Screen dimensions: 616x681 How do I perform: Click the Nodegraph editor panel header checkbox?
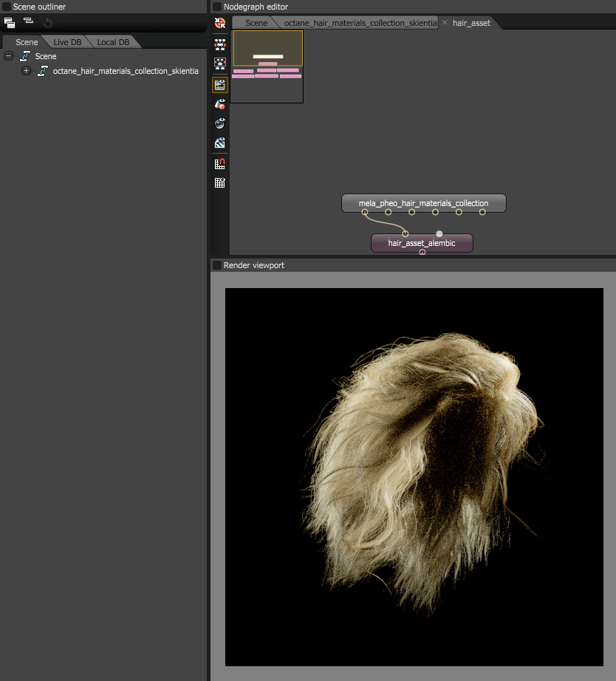(217, 7)
